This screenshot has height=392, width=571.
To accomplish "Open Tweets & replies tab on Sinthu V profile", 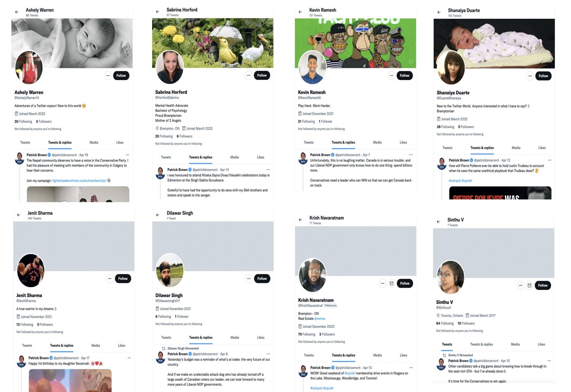I will (482, 345).
